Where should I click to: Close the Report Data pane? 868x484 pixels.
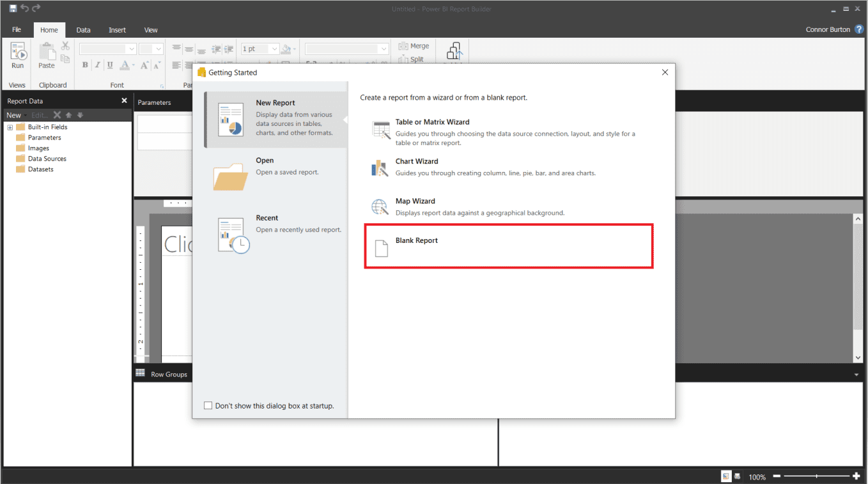tap(124, 100)
